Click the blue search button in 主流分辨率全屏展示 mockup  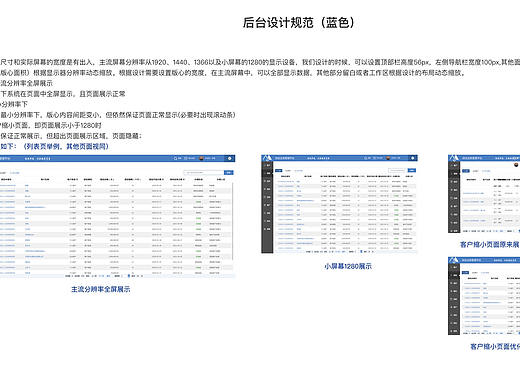[x=229, y=172]
